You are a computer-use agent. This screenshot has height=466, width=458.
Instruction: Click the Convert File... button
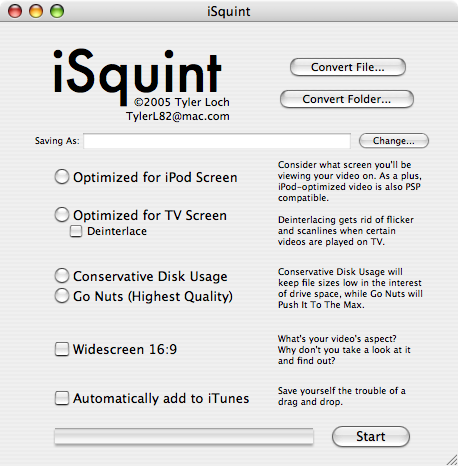click(348, 67)
